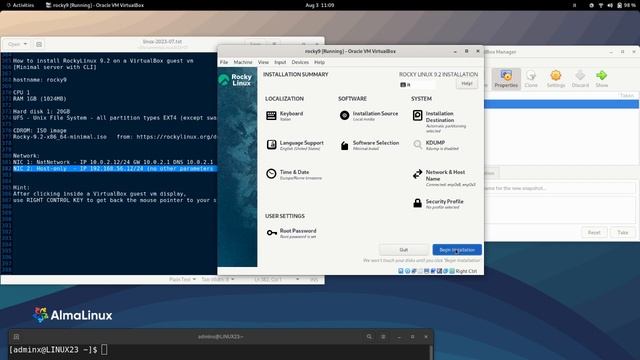Click clock date in top bar
The width and height of the screenshot is (640, 360).
click(320, 5)
